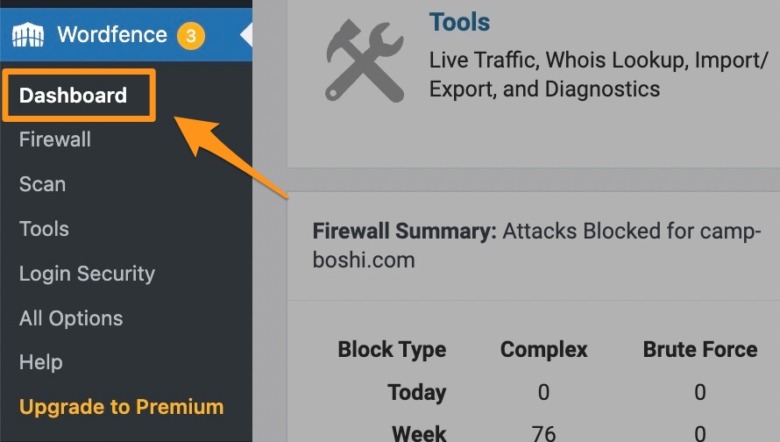The image size is (780, 442).
Task: Click the white arrow pointer beside Wordfence
Action: click(246, 35)
